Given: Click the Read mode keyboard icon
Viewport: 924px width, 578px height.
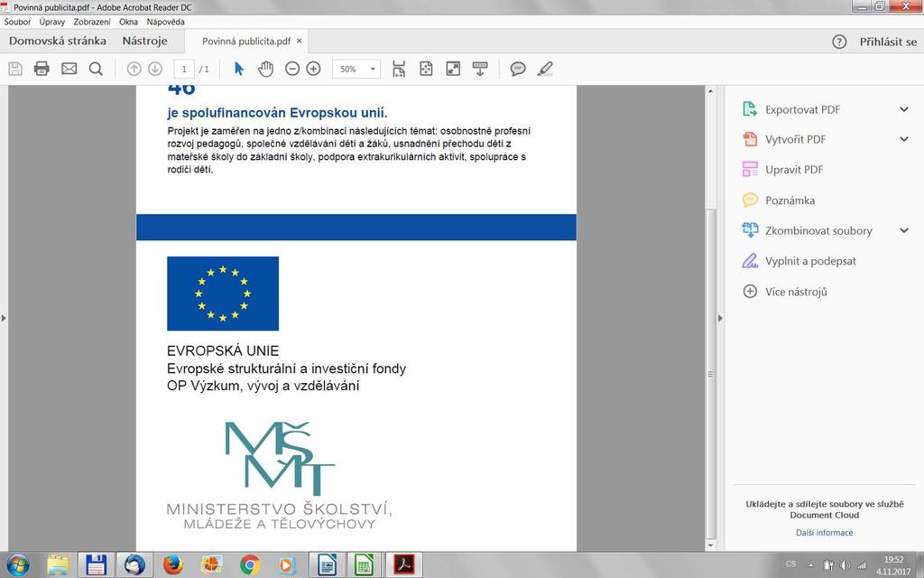Looking at the screenshot, I should (x=480, y=69).
